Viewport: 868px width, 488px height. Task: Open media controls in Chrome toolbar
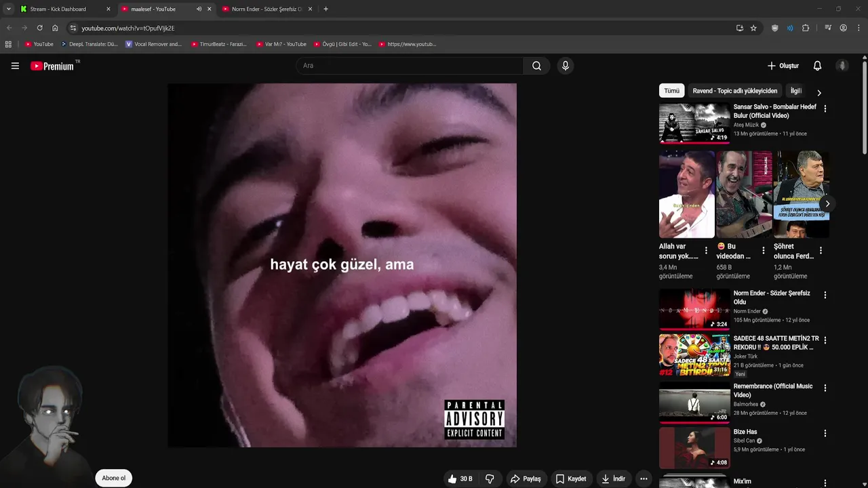(828, 28)
